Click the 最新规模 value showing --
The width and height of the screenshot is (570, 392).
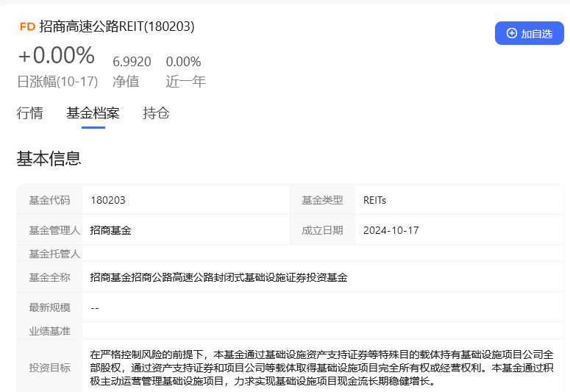95,308
